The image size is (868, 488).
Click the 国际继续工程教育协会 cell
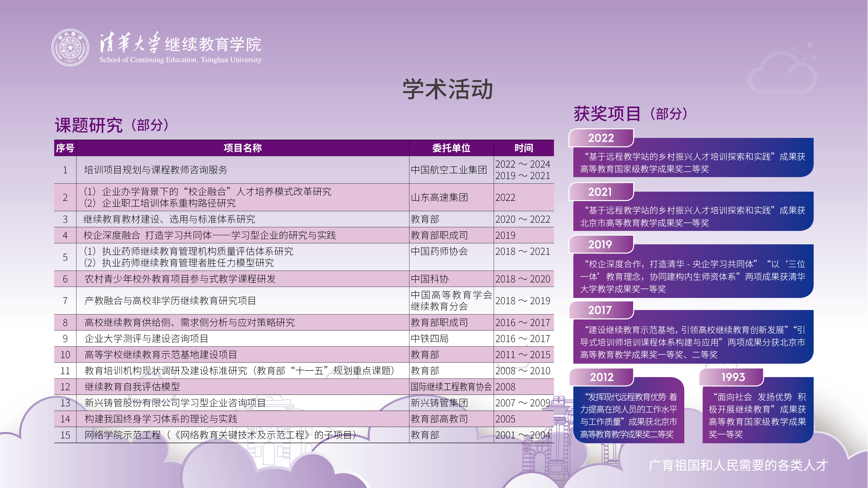(451, 387)
